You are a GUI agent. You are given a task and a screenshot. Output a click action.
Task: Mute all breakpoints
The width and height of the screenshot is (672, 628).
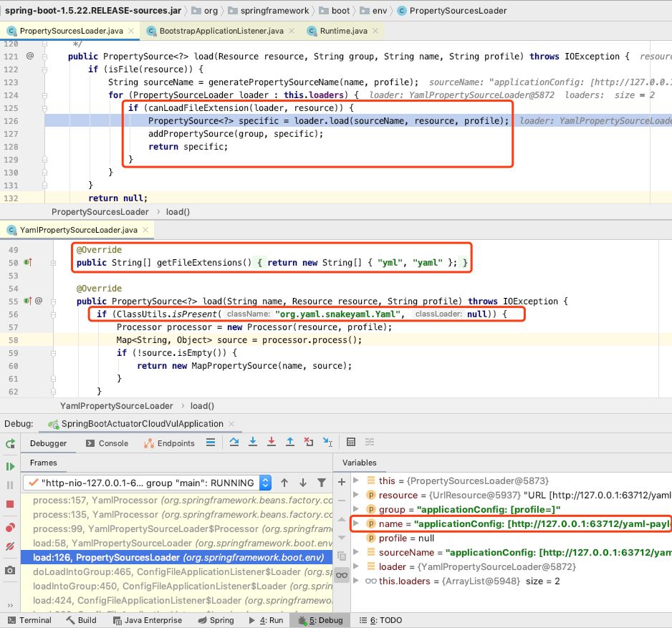9,548
